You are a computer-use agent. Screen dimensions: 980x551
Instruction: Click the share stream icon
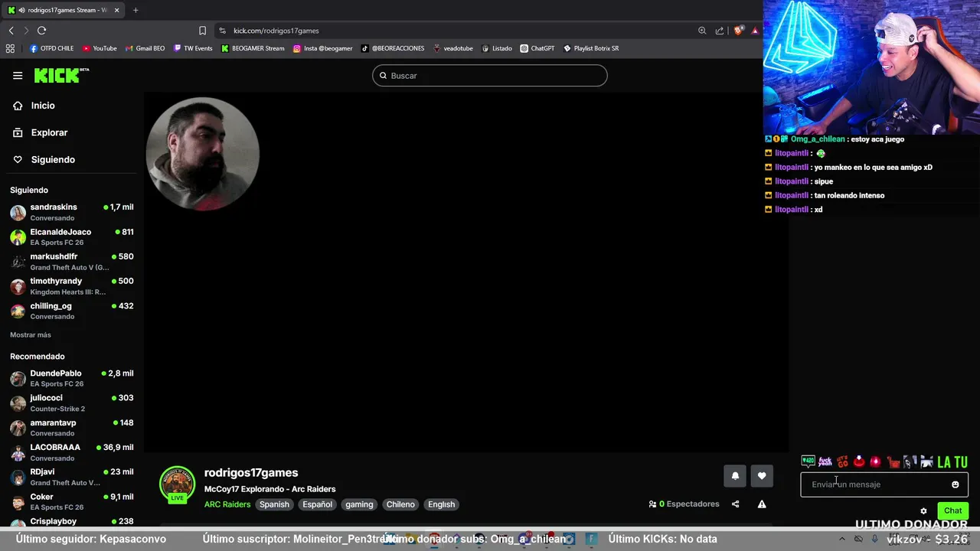click(x=736, y=504)
